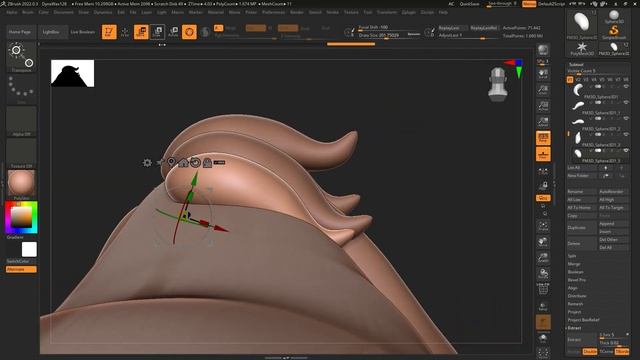Toggle the orange Qxyz rotation button
Screen dimensions: 640x360
click(x=543, y=198)
